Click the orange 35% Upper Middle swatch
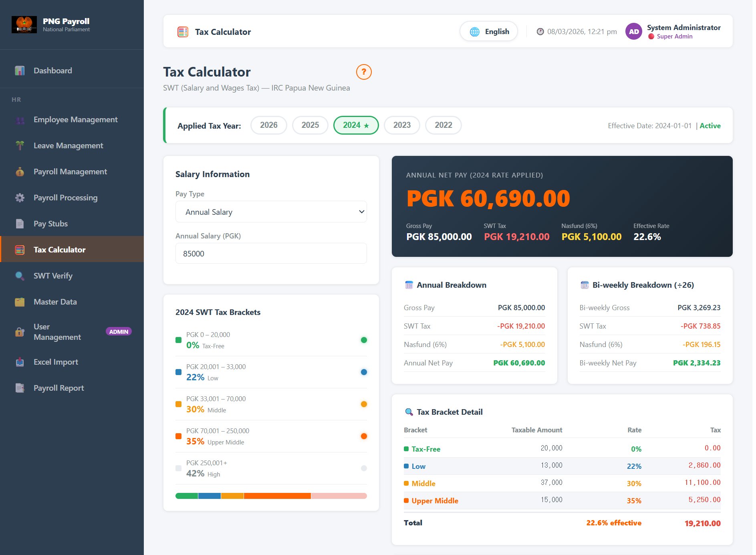 tap(179, 436)
